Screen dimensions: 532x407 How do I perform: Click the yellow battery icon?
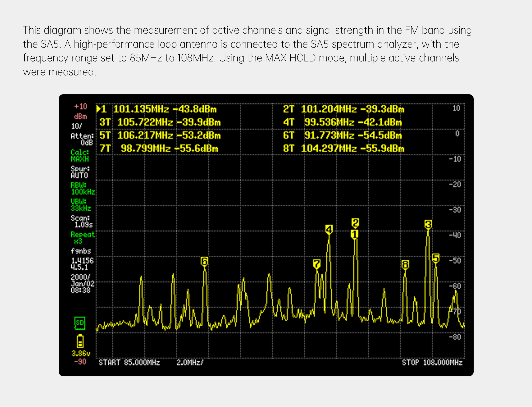[80, 341]
